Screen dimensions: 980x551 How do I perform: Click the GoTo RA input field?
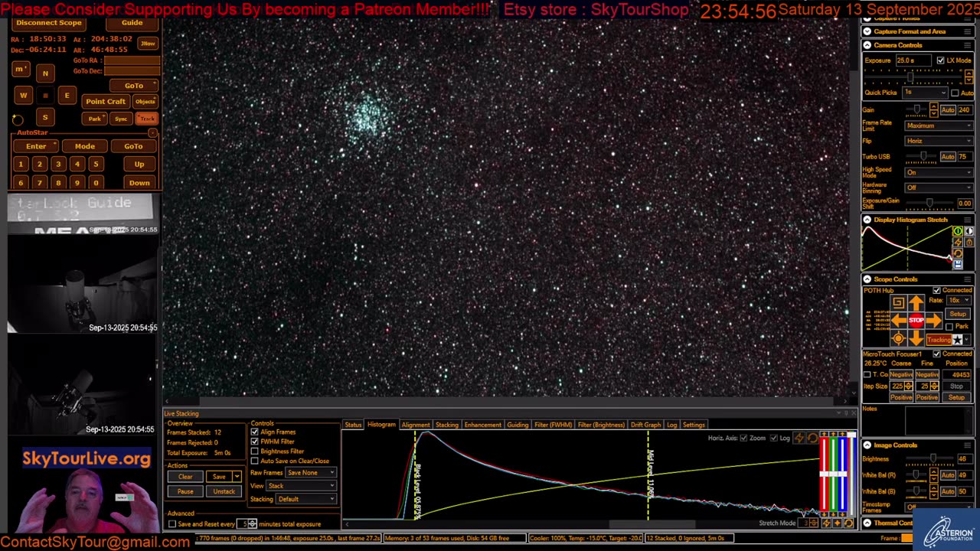pos(132,60)
